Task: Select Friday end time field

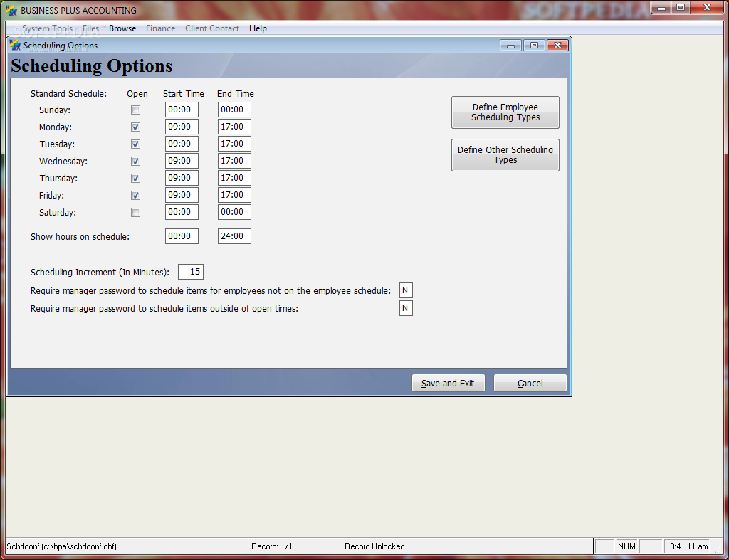Action: point(234,195)
